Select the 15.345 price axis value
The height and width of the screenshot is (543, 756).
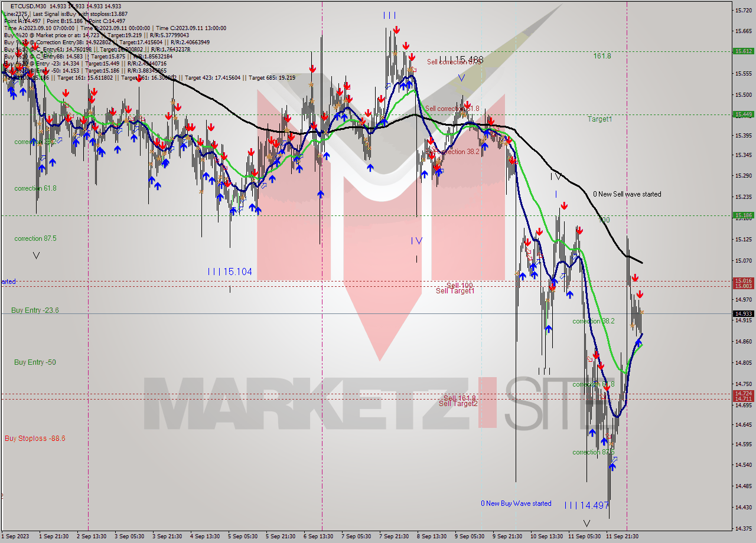tap(743, 155)
